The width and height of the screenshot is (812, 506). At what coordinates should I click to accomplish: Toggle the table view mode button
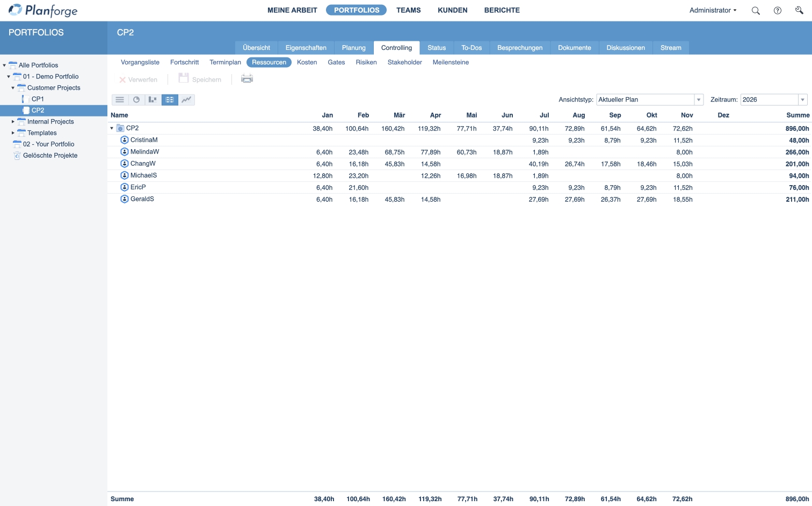170,99
